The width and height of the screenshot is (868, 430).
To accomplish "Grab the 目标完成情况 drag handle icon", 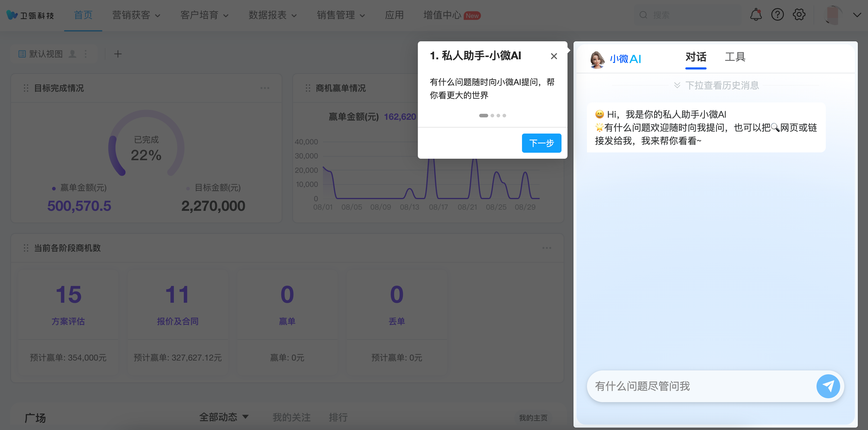I will 26,88.
